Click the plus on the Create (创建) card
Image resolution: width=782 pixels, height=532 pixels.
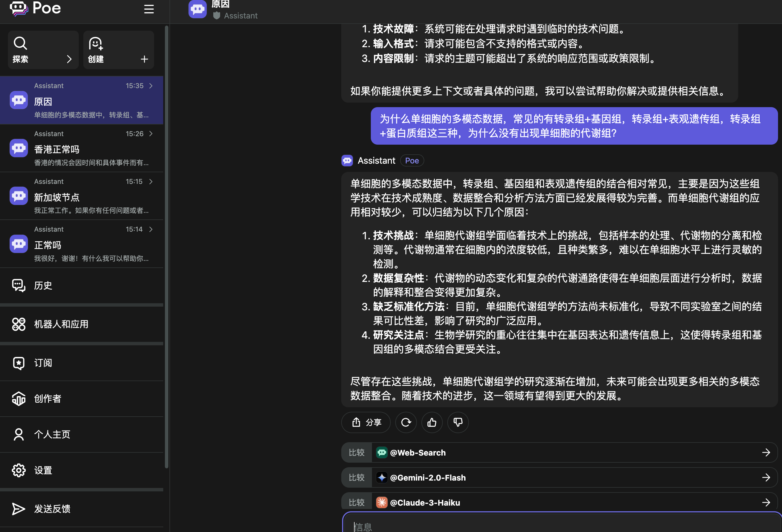pyautogui.click(x=144, y=59)
